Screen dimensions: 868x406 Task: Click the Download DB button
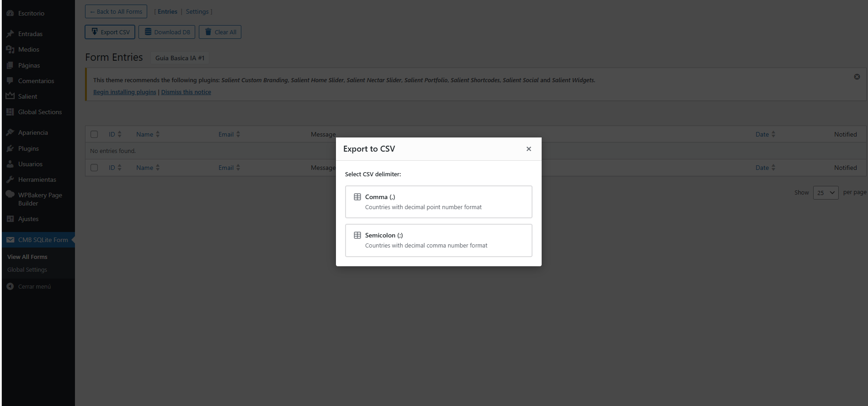tap(167, 32)
